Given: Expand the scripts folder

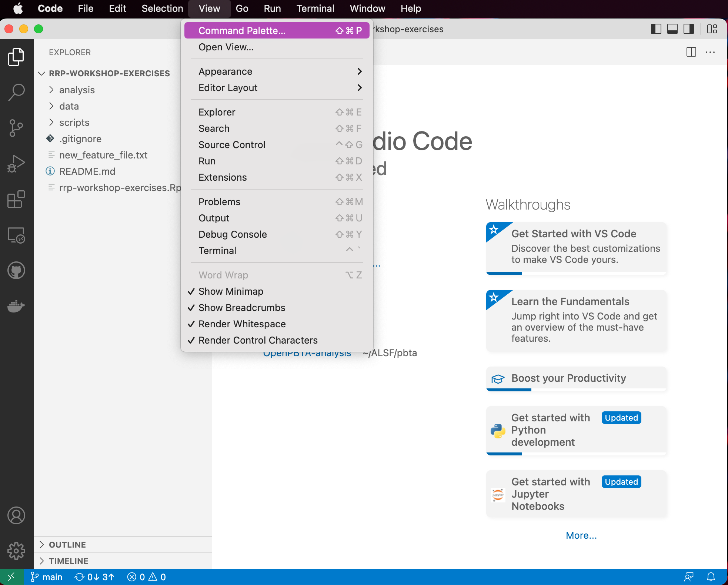Looking at the screenshot, I should (x=74, y=123).
